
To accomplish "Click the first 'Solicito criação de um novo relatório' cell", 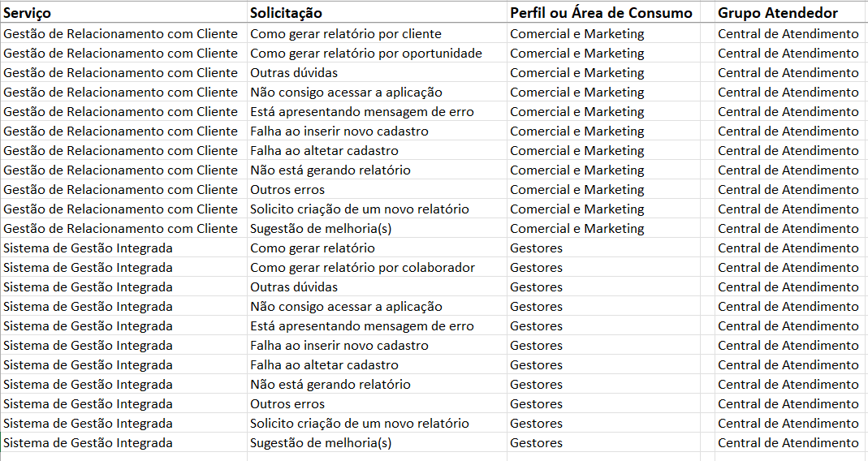I will (x=360, y=209).
